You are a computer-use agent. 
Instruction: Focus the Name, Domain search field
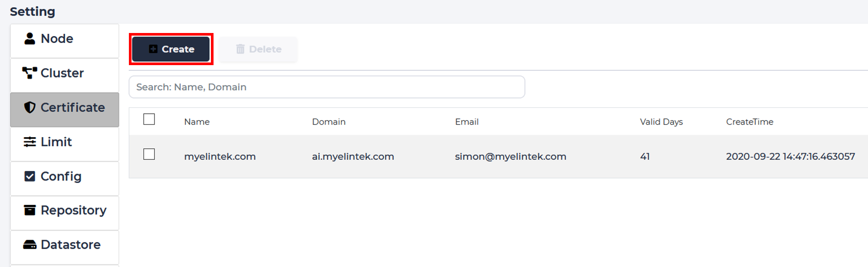(327, 87)
